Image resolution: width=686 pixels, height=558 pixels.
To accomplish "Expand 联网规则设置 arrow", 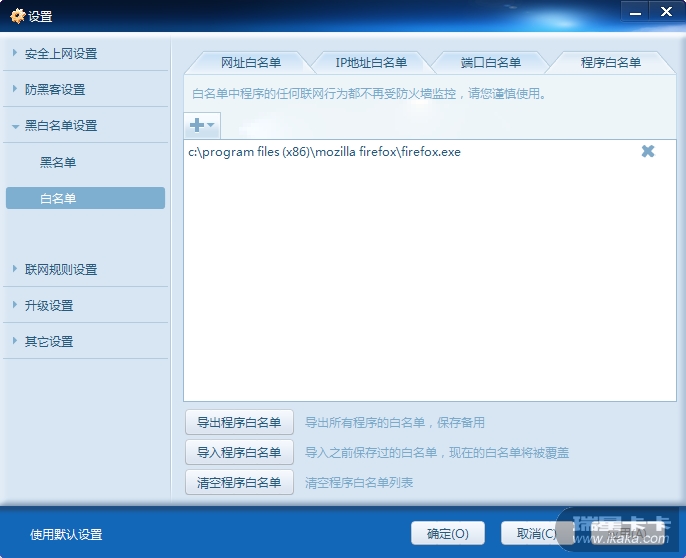I will (15, 269).
